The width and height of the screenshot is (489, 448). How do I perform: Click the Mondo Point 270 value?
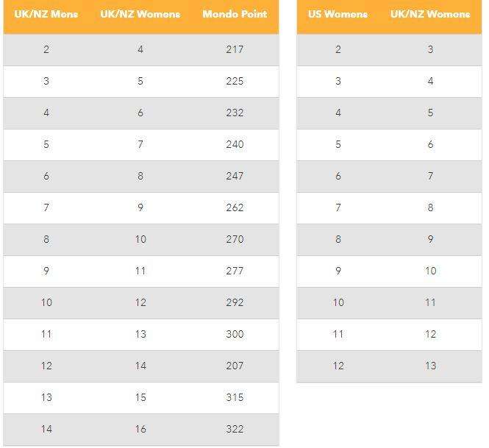pyautogui.click(x=235, y=239)
